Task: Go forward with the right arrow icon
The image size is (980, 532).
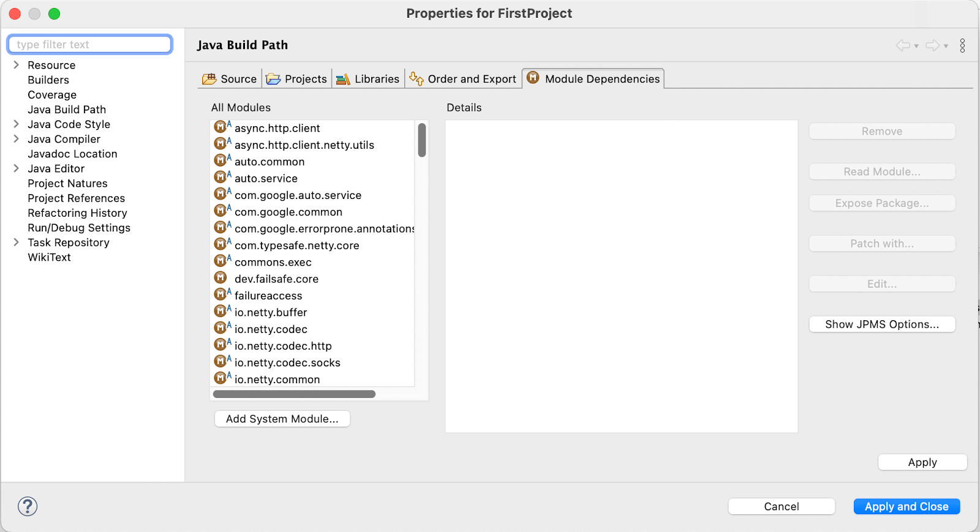Action: tap(933, 45)
